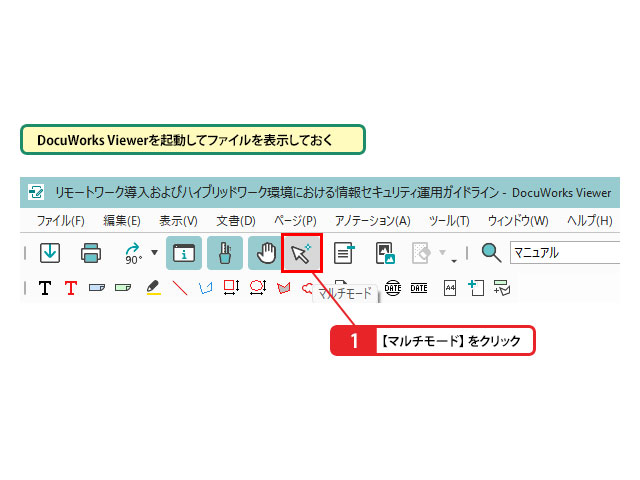Open the 文書(D) menu
This screenshot has width=640, height=480.
point(236,221)
